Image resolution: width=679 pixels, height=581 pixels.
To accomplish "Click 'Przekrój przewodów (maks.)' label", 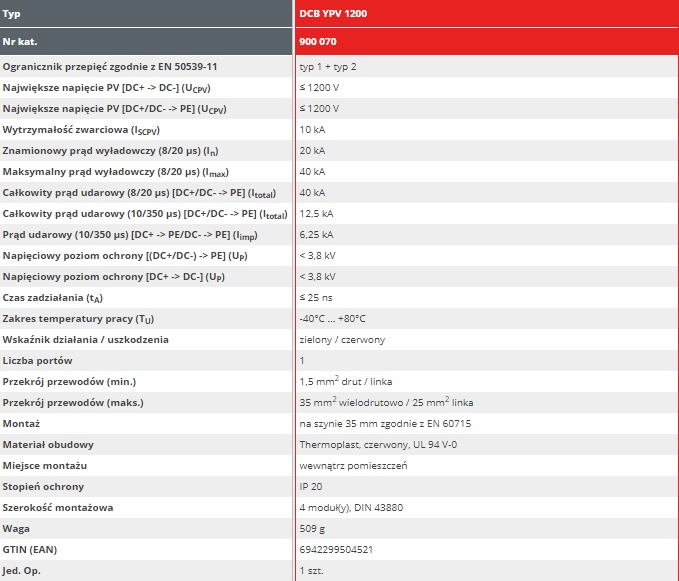I will pyautogui.click(x=73, y=403).
